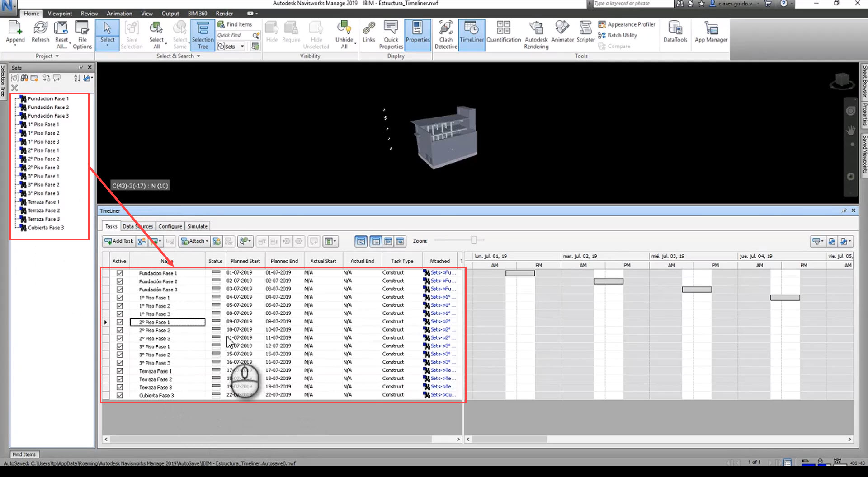
Task: Open the TimeLiner tool
Action: click(x=472, y=35)
